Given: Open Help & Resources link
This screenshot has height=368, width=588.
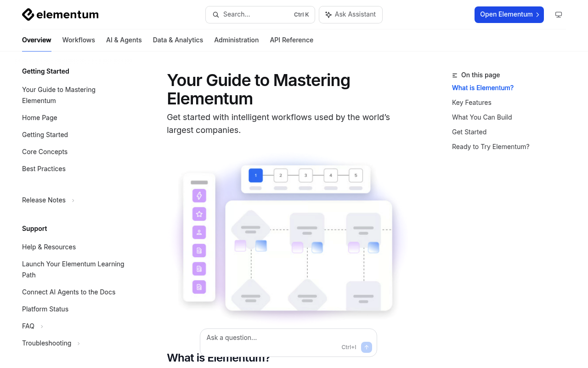Looking at the screenshot, I should pos(49,247).
